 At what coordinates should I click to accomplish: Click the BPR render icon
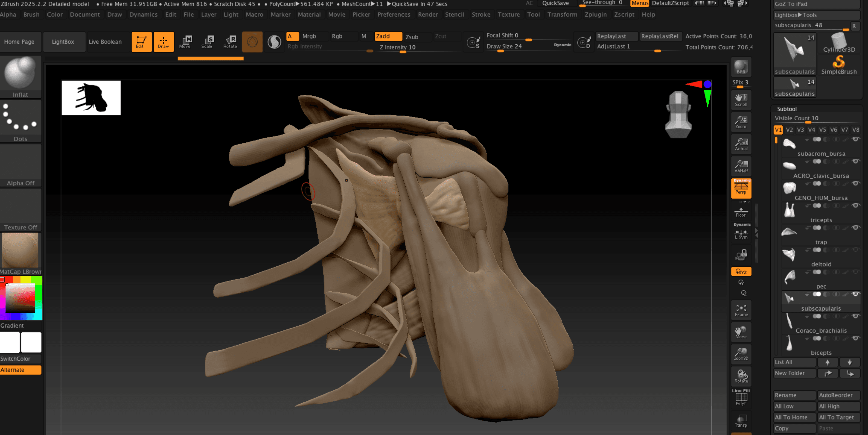pyautogui.click(x=741, y=67)
